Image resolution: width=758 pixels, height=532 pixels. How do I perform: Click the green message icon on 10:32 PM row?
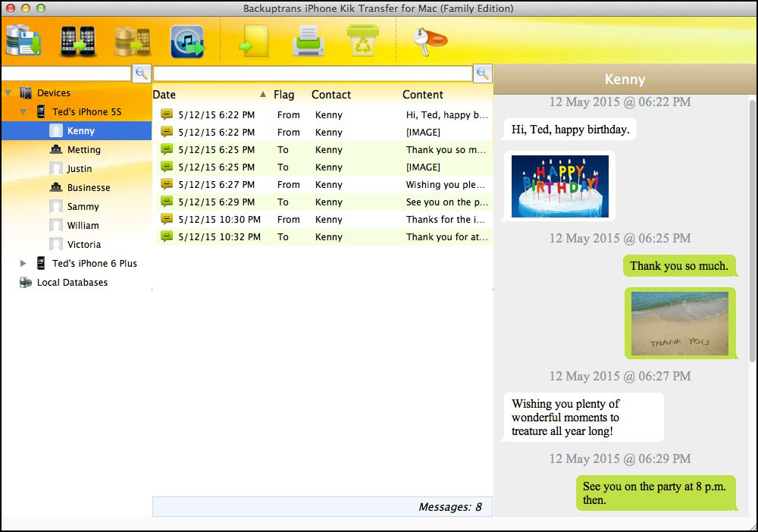167,236
